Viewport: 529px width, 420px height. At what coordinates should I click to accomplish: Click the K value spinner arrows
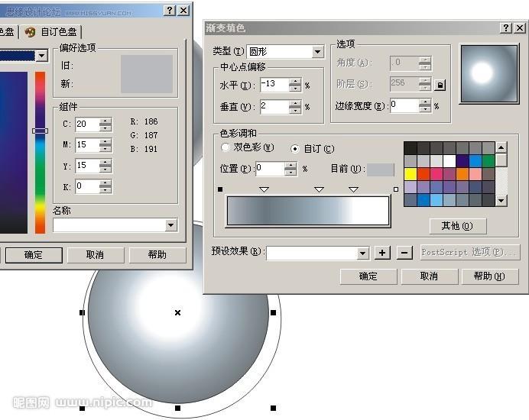[x=105, y=186]
